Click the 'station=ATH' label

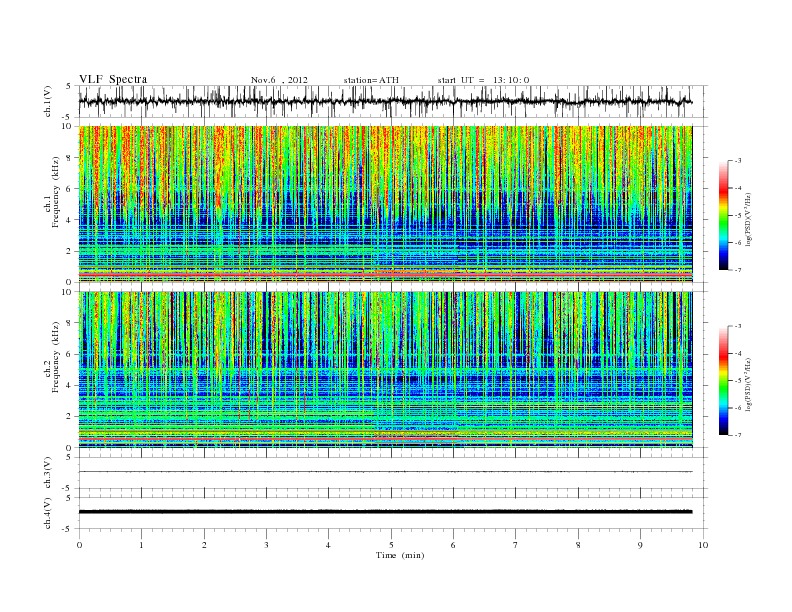click(x=371, y=80)
